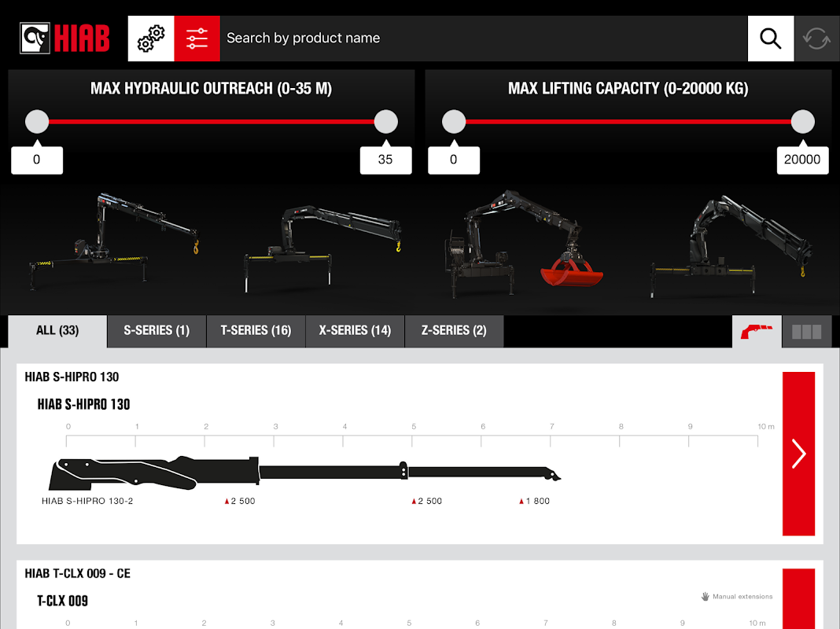Click MAX LIFTING CAPACITY heading
This screenshot has width=840, height=629.
tap(628, 88)
